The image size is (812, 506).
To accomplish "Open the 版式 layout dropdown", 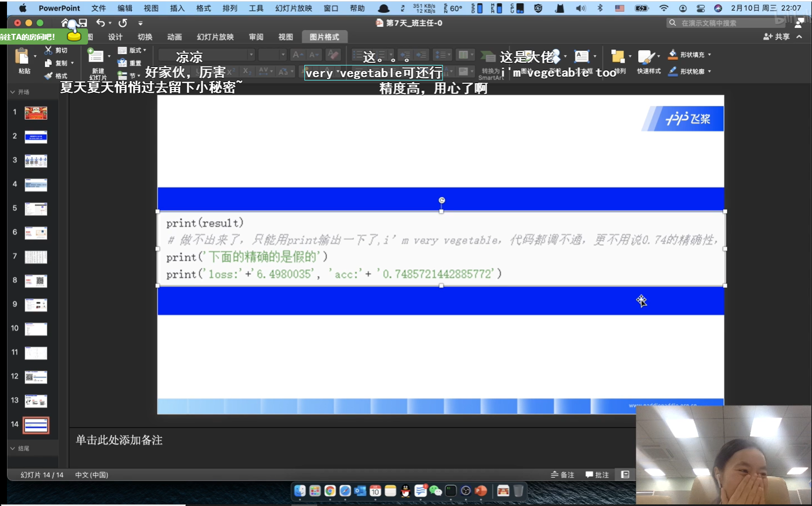I will pyautogui.click(x=132, y=50).
